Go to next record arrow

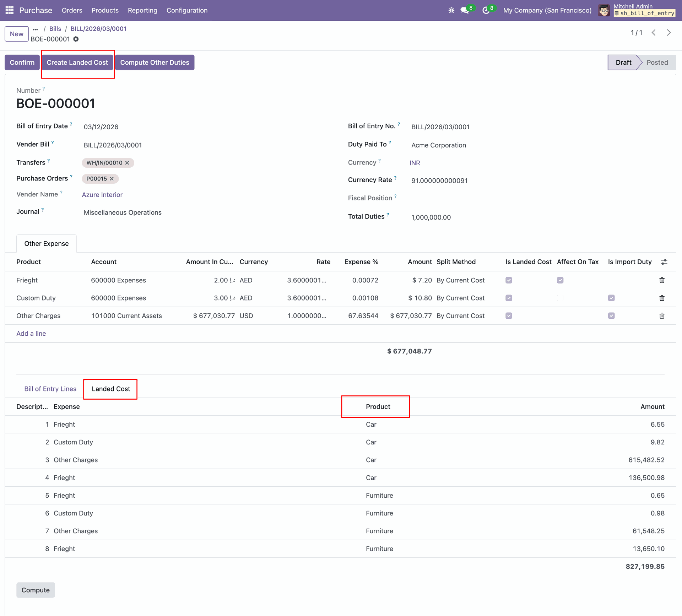point(669,33)
